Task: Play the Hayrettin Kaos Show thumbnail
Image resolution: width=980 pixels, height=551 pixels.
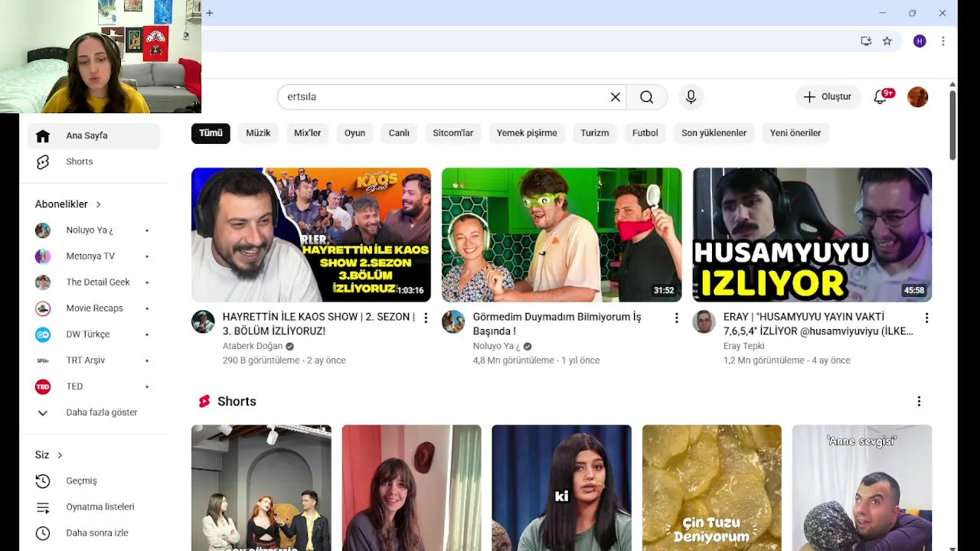Action: (x=311, y=235)
